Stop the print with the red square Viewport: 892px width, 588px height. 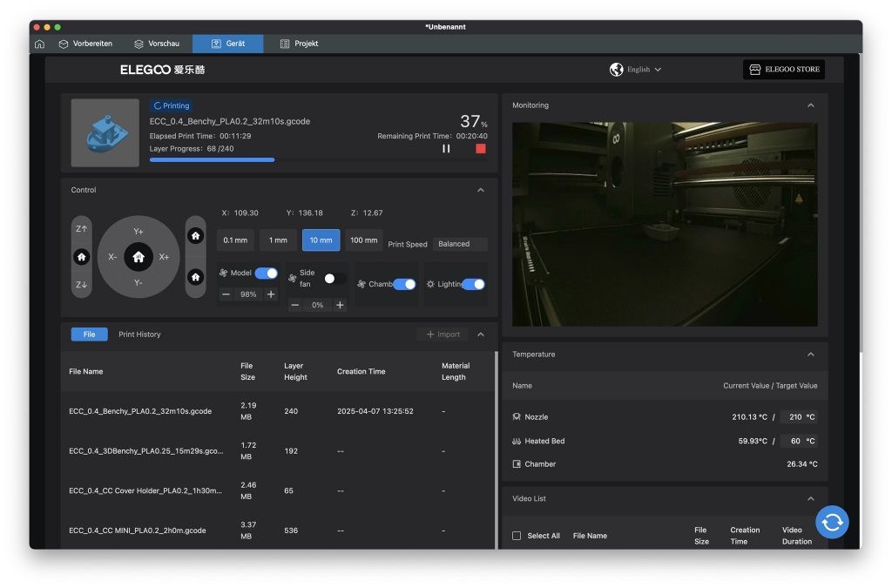(481, 149)
